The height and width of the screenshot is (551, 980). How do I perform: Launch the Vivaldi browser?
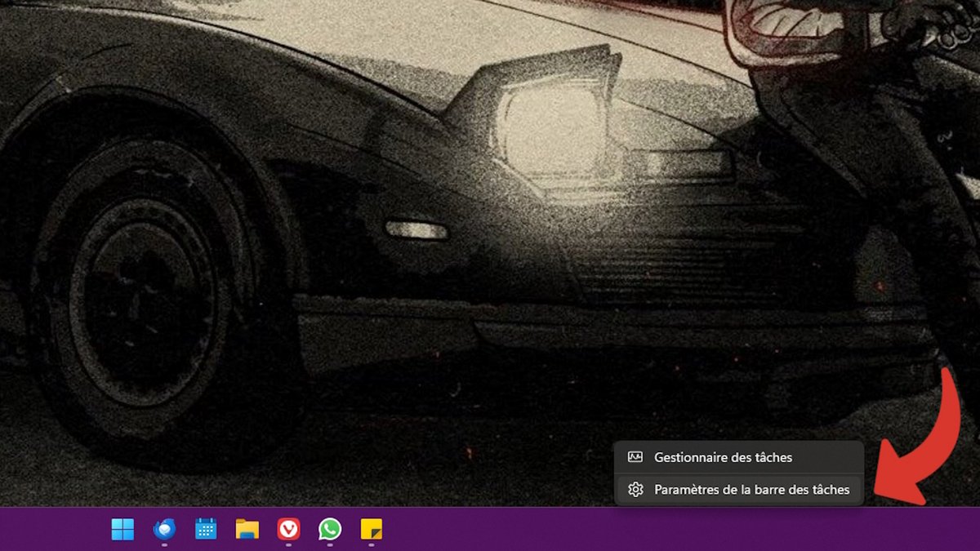tap(288, 530)
